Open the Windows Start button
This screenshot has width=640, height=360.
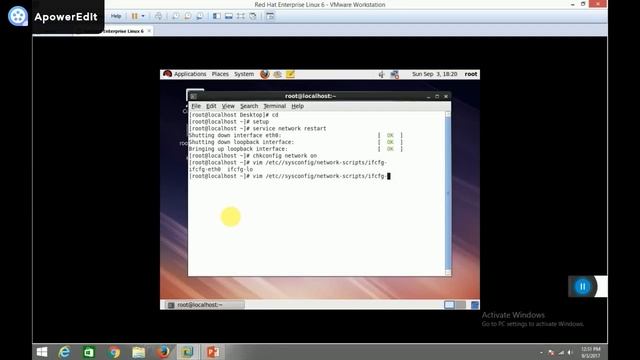coord(42,352)
